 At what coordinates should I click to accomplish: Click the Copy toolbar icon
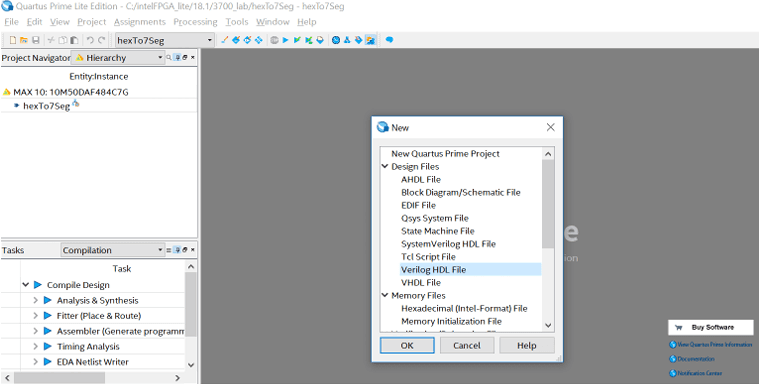click(x=62, y=40)
